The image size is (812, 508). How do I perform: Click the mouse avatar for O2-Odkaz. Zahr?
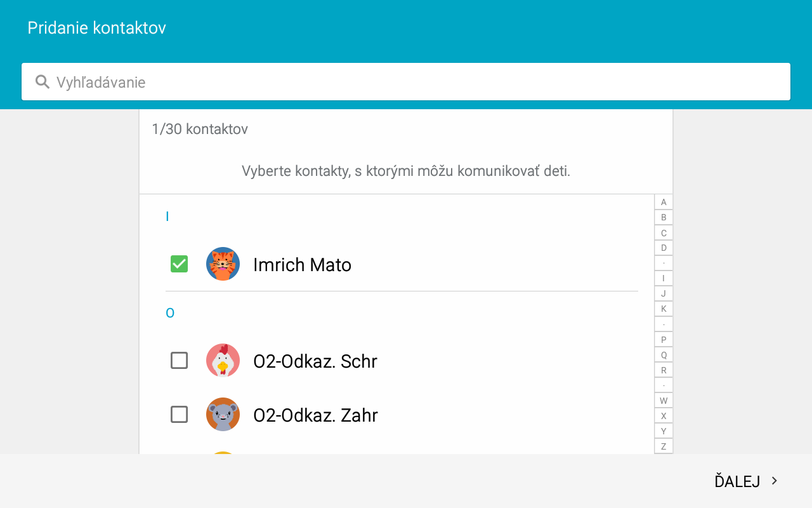pyautogui.click(x=223, y=415)
